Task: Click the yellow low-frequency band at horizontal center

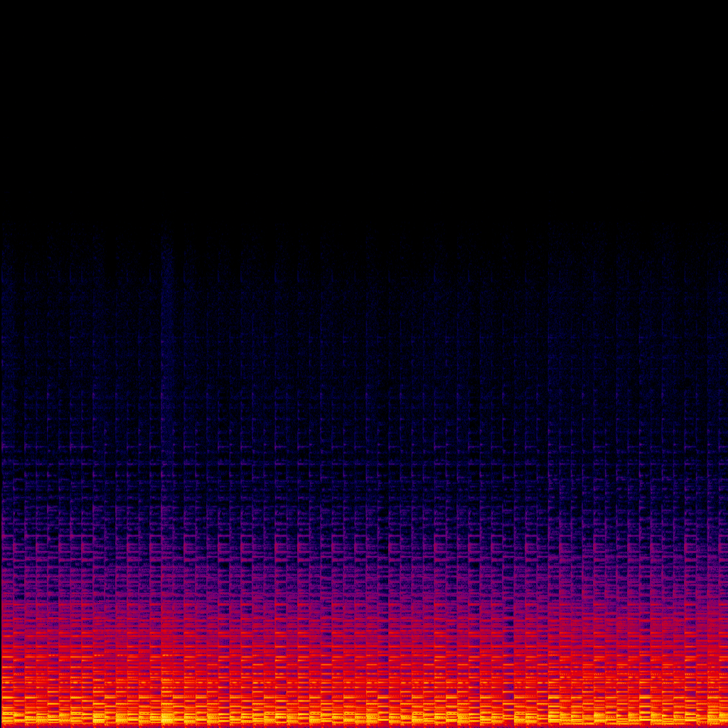Action: point(364,714)
